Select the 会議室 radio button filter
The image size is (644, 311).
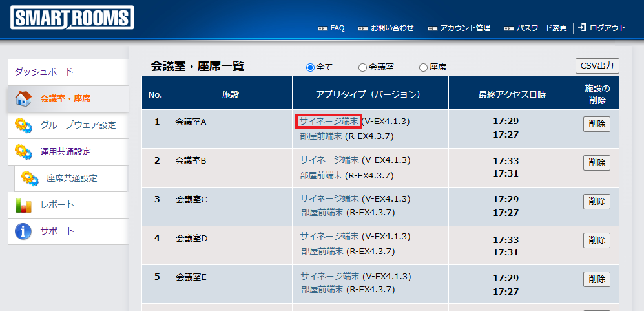[362, 67]
